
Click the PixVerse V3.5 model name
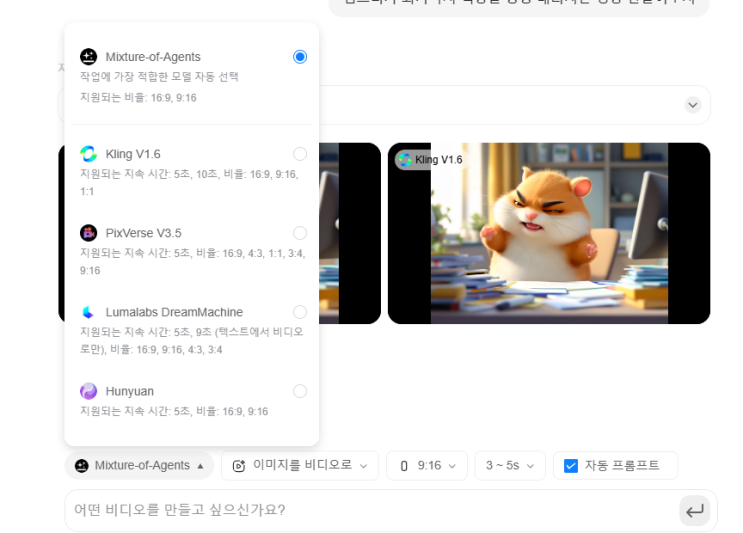144,233
